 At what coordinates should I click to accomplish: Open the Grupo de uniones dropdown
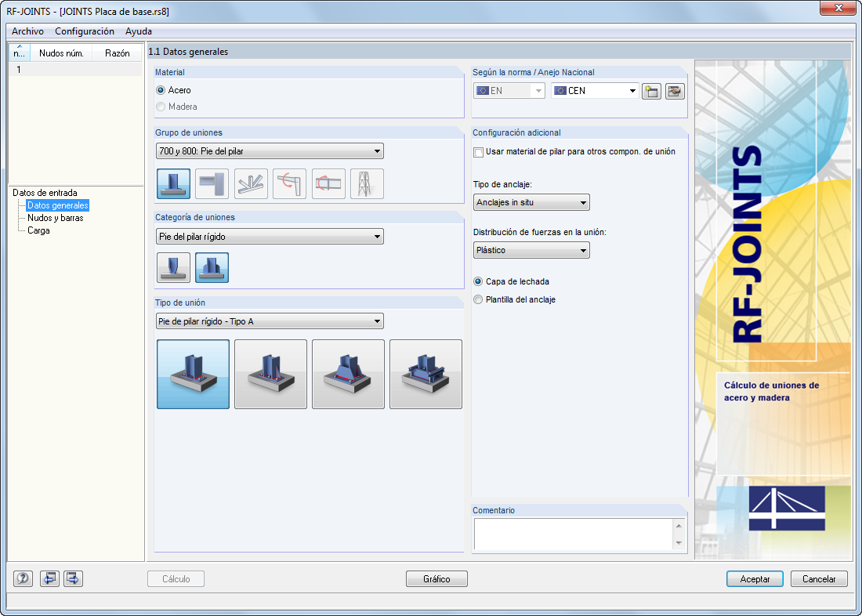pyautogui.click(x=270, y=151)
